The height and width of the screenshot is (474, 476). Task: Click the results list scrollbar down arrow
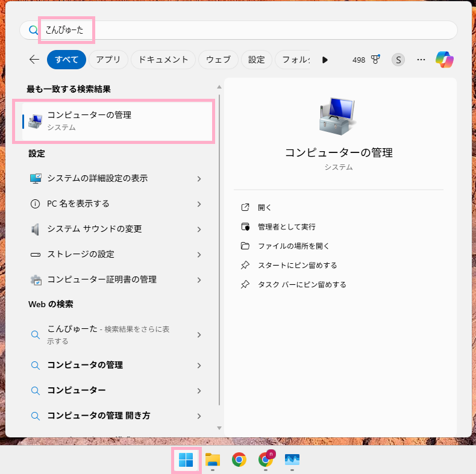click(219, 428)
